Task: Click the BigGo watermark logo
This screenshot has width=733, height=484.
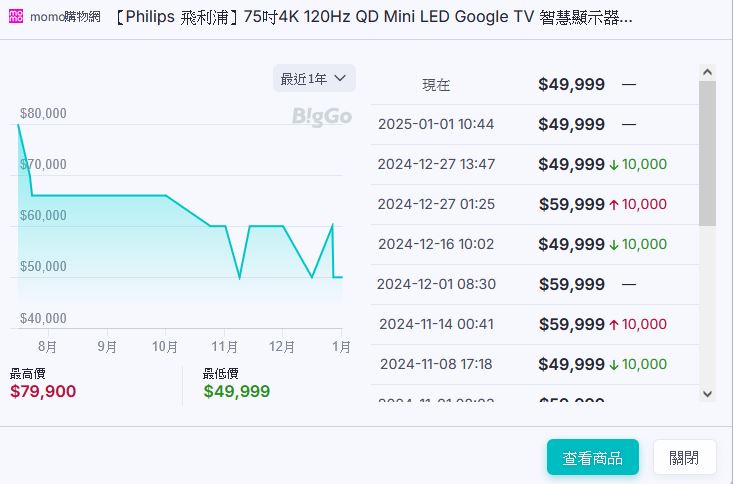Action: pyautogui.click(x=322, y=117)
